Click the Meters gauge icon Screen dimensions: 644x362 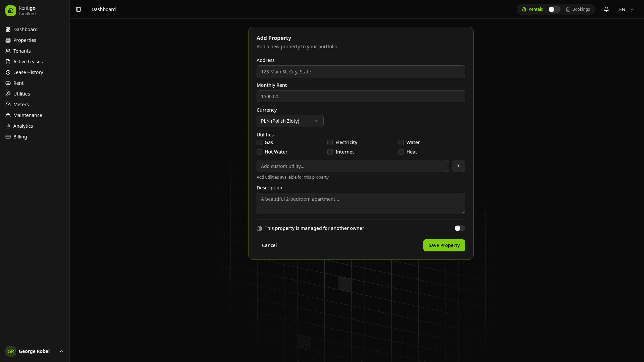click(x=8, y=105)
